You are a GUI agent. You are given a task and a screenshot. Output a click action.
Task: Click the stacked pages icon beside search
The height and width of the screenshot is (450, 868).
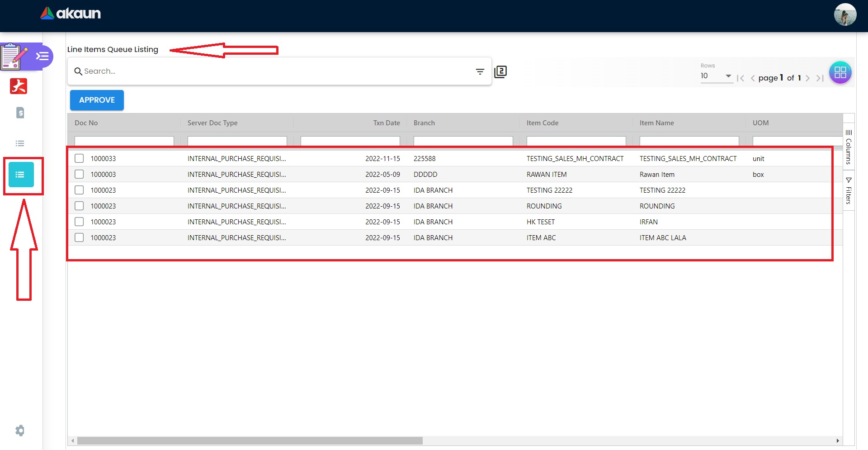[500, 71]
